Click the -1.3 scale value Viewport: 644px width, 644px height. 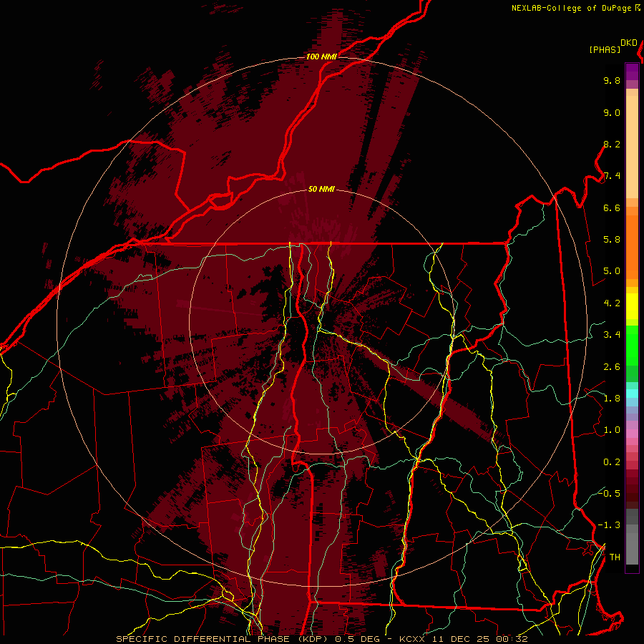[x=609, y=525]
